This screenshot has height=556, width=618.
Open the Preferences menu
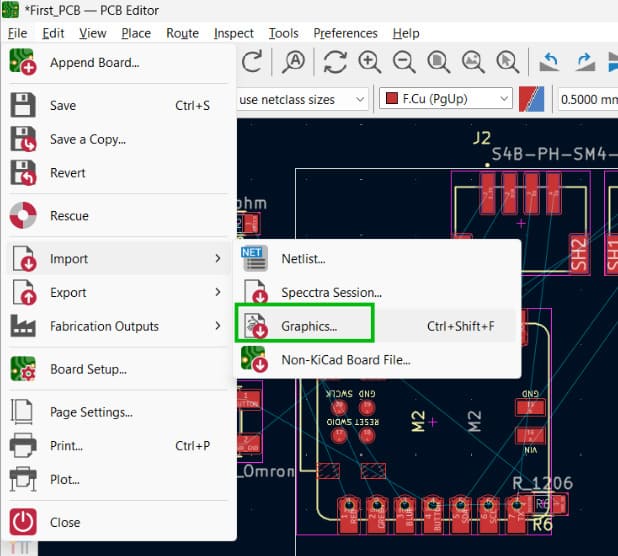coord(345,33)
